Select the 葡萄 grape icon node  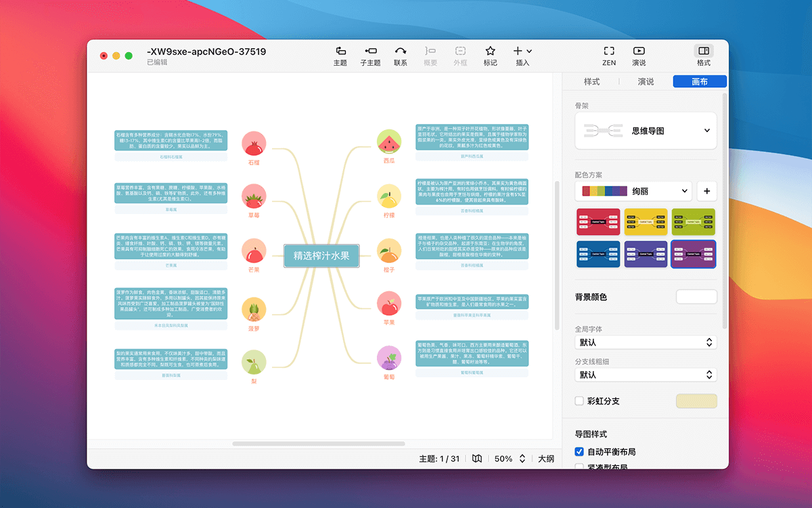[x=389, y=358]
